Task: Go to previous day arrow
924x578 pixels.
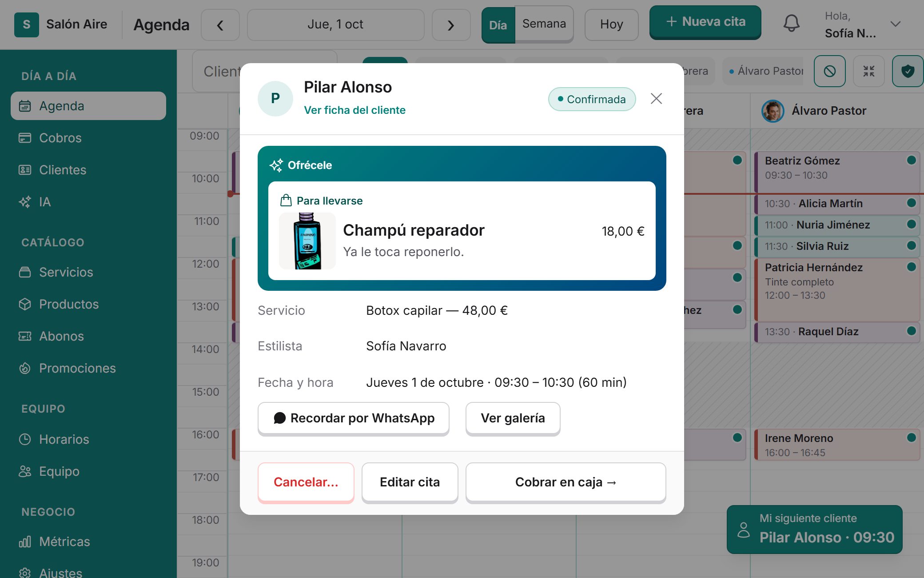Action: (x=220, y=25)
